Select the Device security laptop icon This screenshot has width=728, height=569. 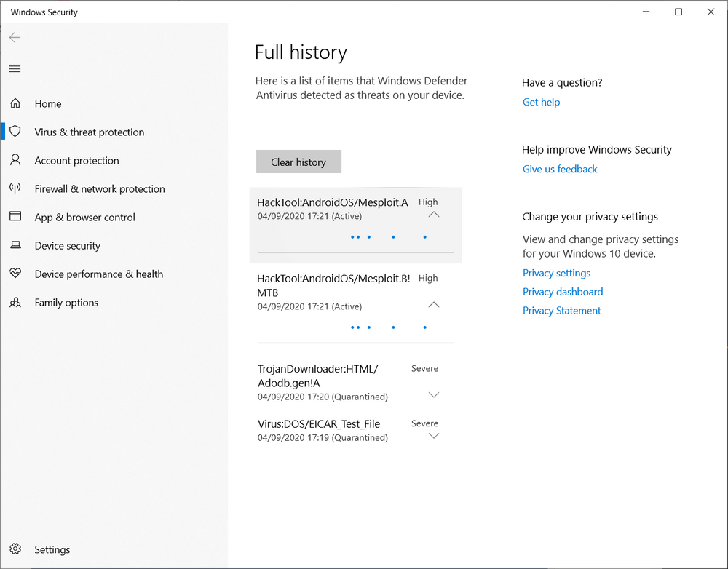(15, 245)
